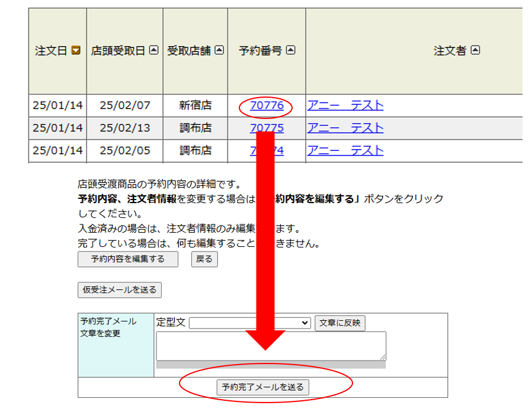Click the sort icon next to 店頭受取日
This screenshot has height=415, width=532.
pos(154,51)
